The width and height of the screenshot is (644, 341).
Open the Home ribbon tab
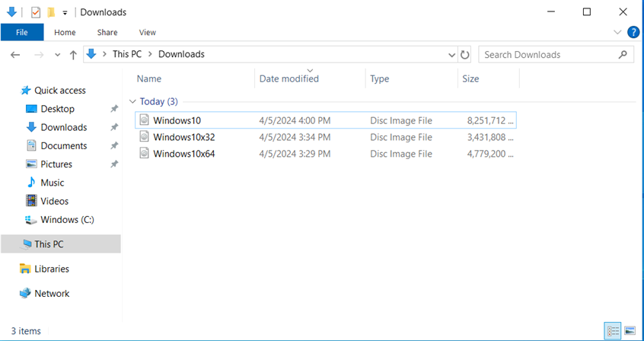(65, 32)
